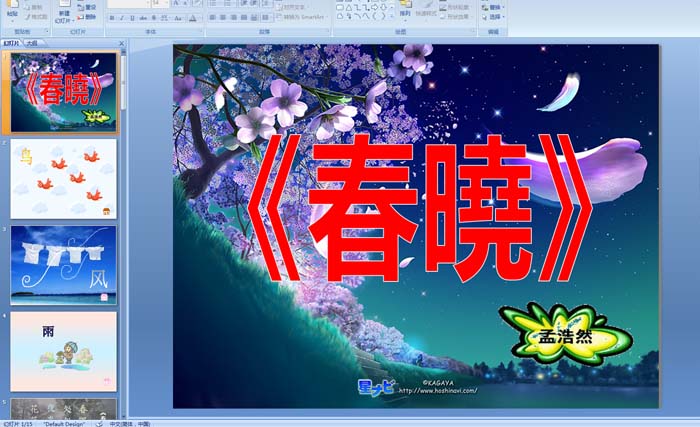Click the Change Case Aa icon
The width and height of the screenshot is (700, 427).
coord(178,18)
